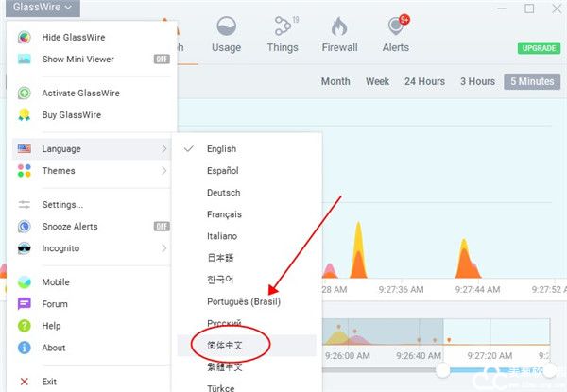
Task: Switch graph range to 3 Hours
Action: click(477, 81)
